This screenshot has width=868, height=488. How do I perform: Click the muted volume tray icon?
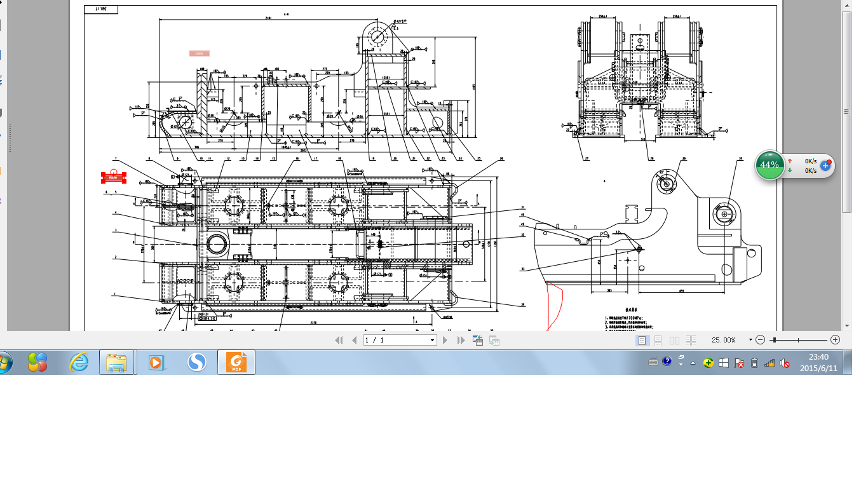click(x=785, y=363)
